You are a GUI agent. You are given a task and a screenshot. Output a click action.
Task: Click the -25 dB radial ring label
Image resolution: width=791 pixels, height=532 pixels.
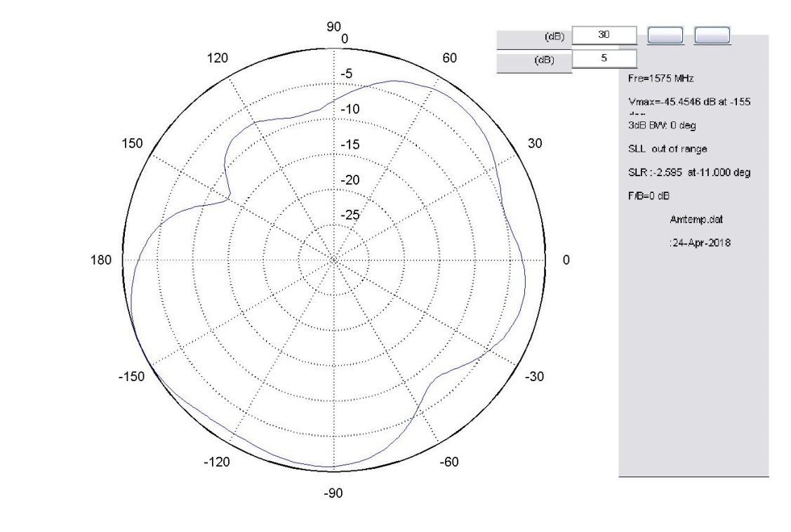(349, 215)
